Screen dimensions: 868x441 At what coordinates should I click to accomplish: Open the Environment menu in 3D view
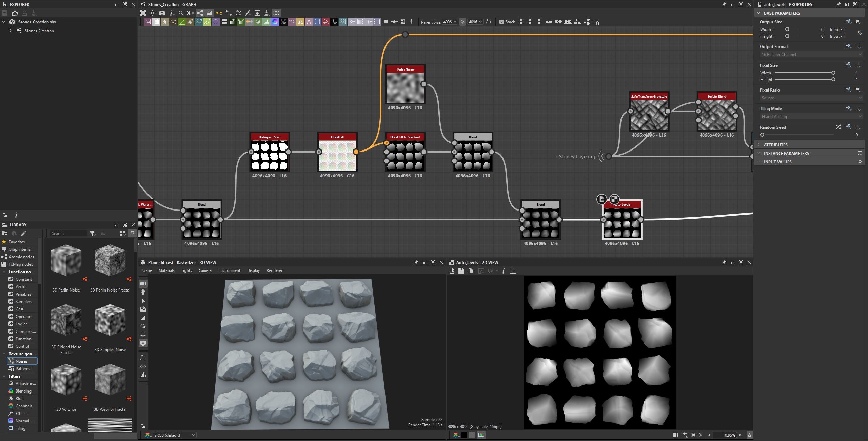click(x=229, y=270)
